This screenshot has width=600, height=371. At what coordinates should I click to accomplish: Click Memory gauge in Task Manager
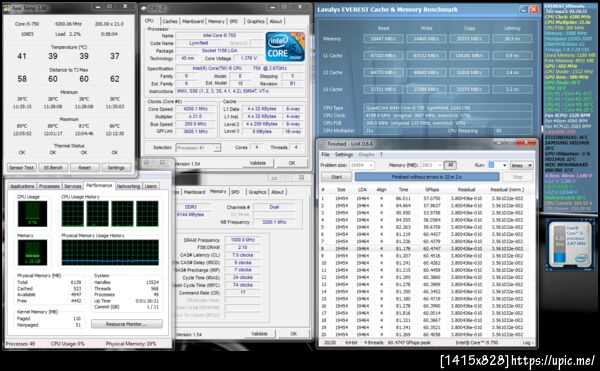[32, 252]
